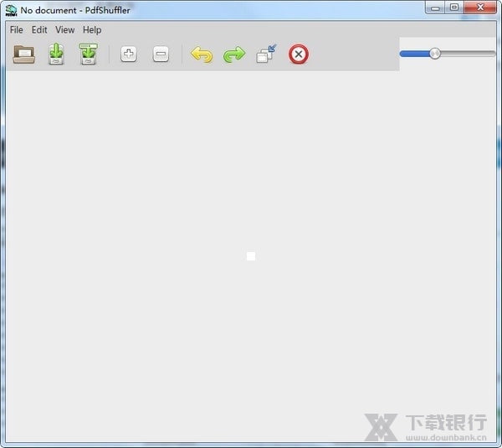Click the crop pages icon
This screenshot has height=448, width=502.
pyautogui.click(x=266, y=54)
